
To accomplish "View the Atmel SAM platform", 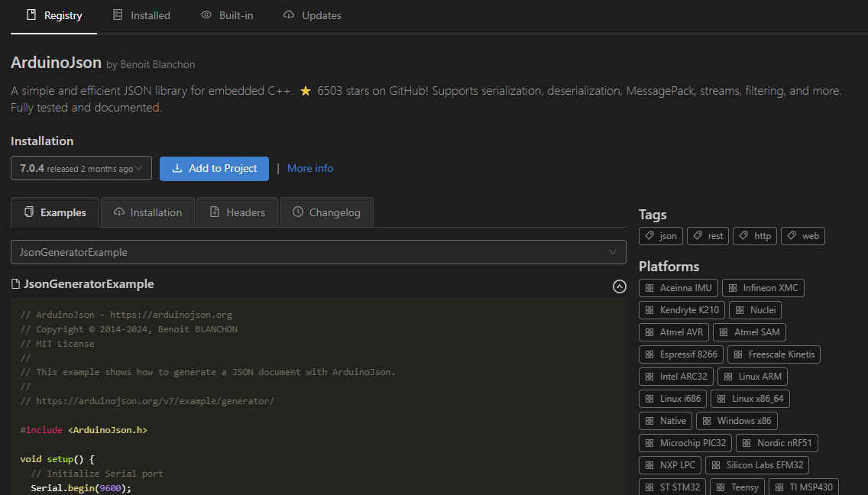I will click(x=750, y=332).
